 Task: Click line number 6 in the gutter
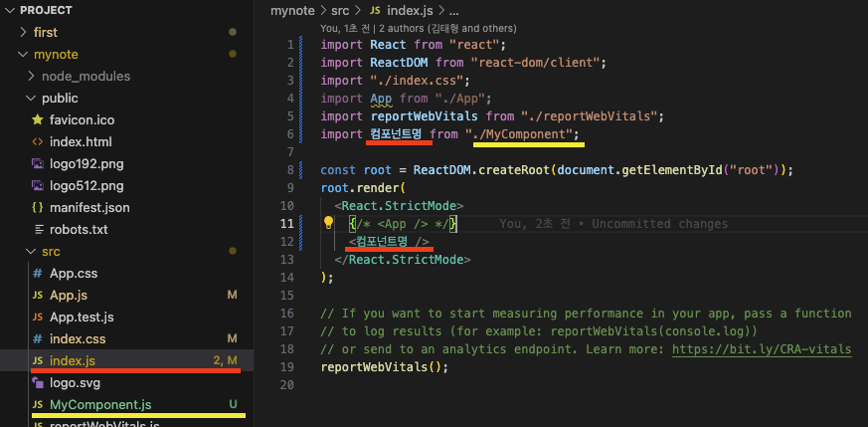tap(290, 134)
